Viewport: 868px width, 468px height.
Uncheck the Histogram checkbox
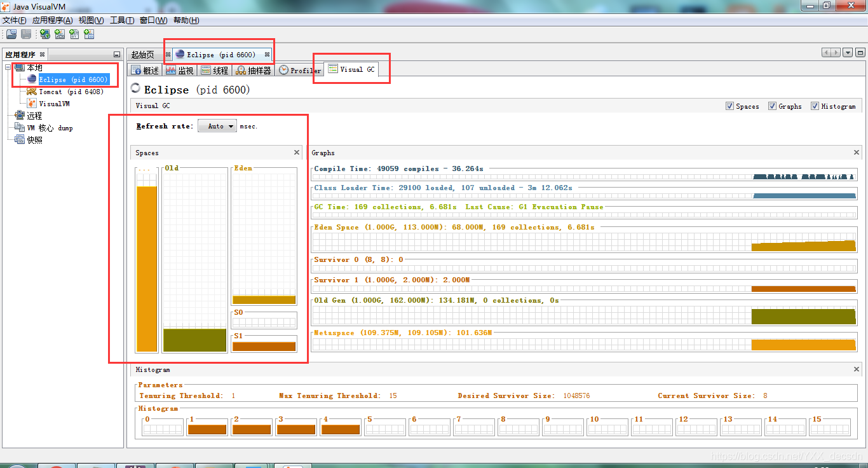coord(815,106)
